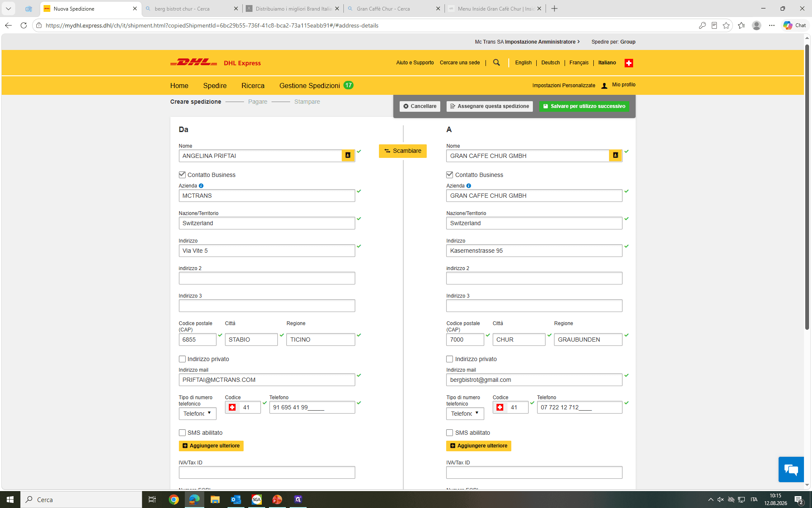Open recipient phone type Telefono dropdown
The width and height of the screenshot is (812, 508).
(x=465, y=414)
